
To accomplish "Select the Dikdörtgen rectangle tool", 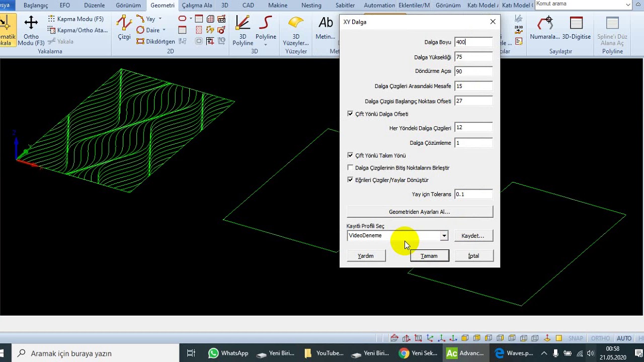I will point(155,42).
